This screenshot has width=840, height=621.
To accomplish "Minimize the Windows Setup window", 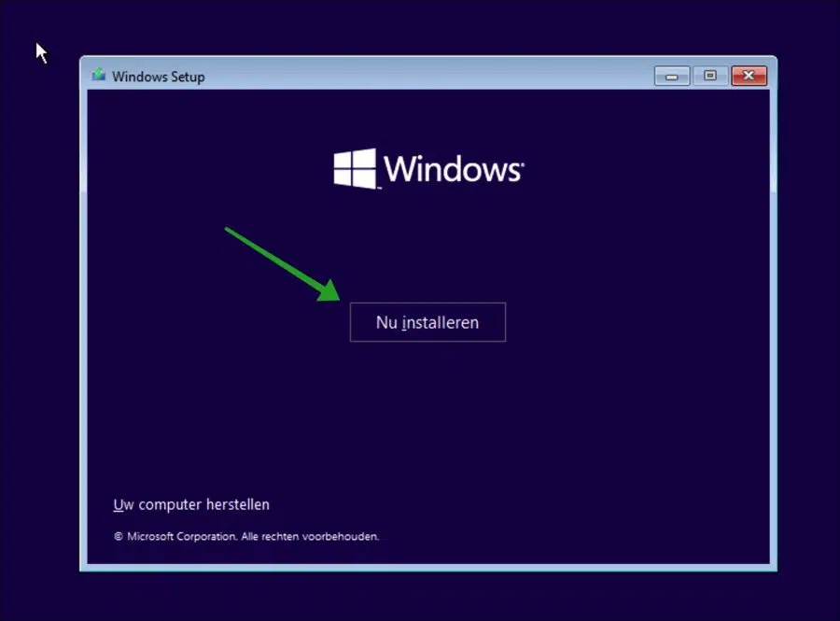I will 672,76.
